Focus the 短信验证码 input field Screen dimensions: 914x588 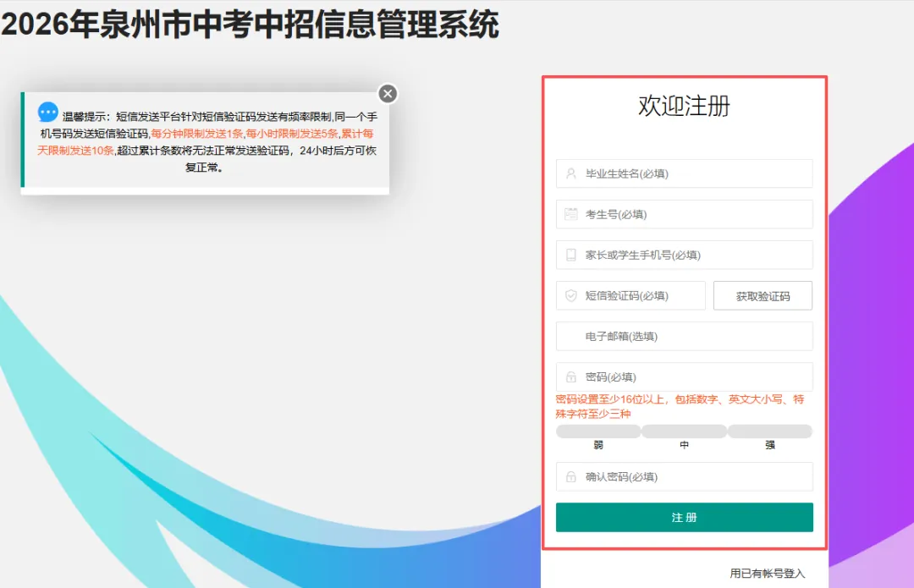pos(630,296)
